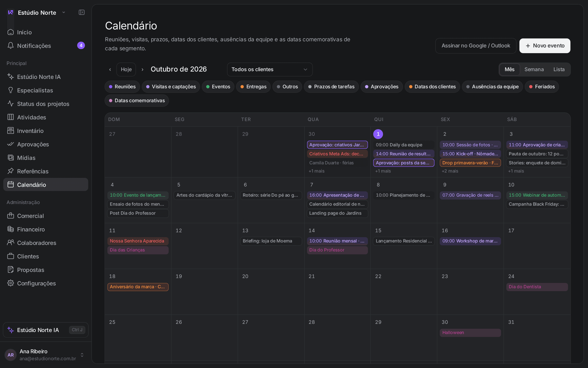Toggle the Feriados filter chip
This screenshot has height=368, width=588.
click(x=542, y=87)
